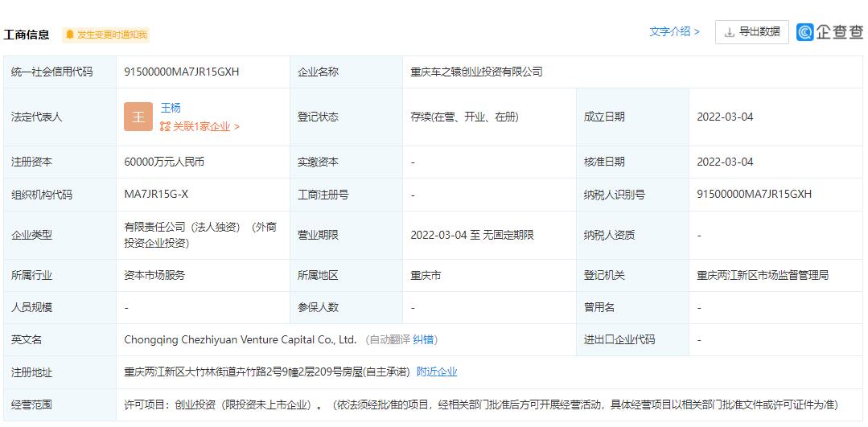The image size is (868, 427).
Task: Click registered capital 60000万元人民币
Action: coord(164,162)
